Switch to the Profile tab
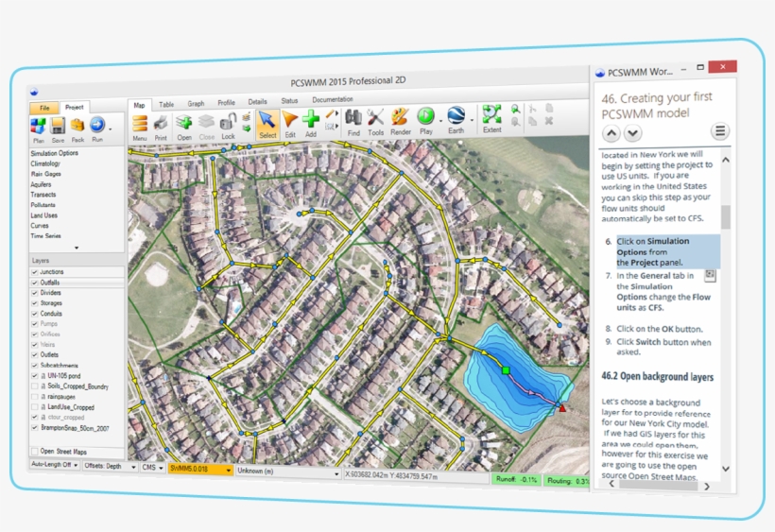This screenshot has width=775, height=532. point(227,102)
